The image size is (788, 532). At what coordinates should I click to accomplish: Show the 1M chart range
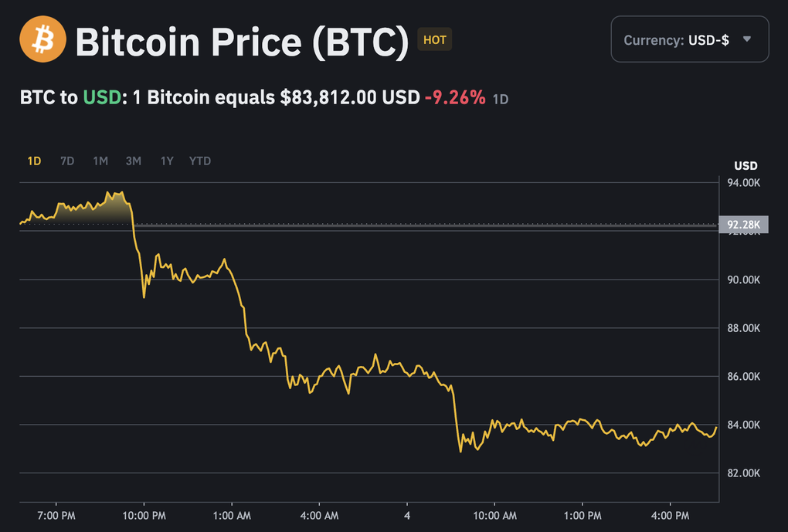tap(100, 161)
